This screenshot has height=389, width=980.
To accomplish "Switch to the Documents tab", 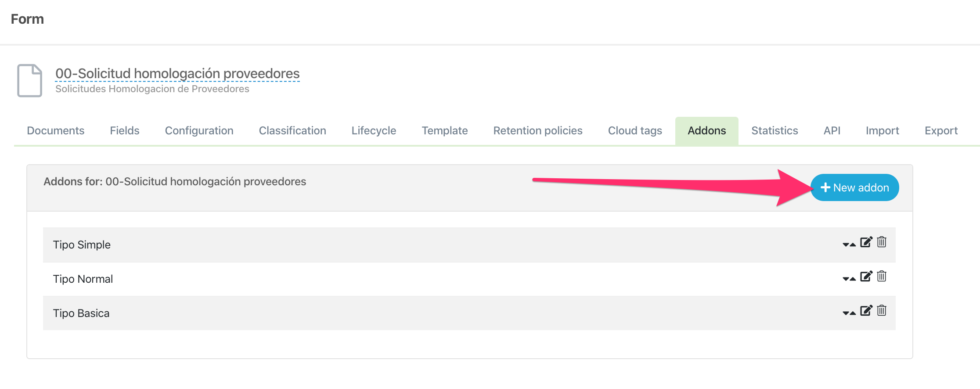I will [x=55, y=130].
